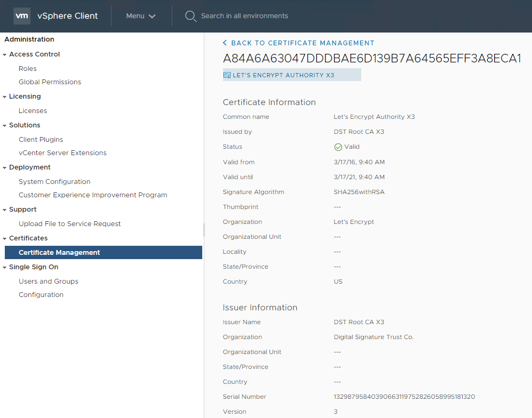Select Upload File to Service Request

pos(69,224)
